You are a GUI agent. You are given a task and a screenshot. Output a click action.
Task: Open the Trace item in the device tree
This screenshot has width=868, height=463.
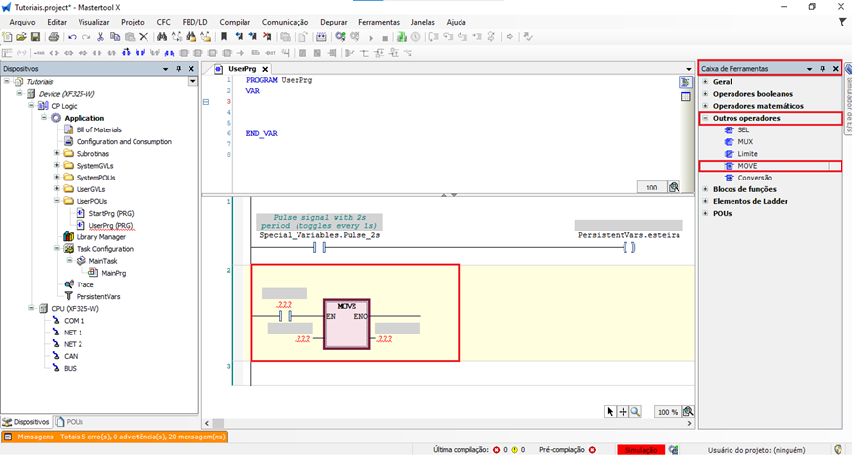pyautogui.click(x=84, y=284)
